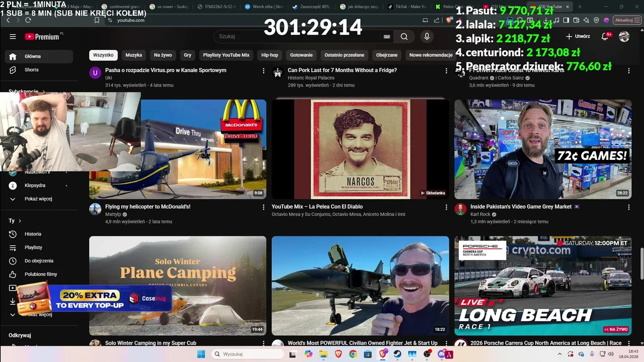Open the account avatar menu

tap(624, 37)
